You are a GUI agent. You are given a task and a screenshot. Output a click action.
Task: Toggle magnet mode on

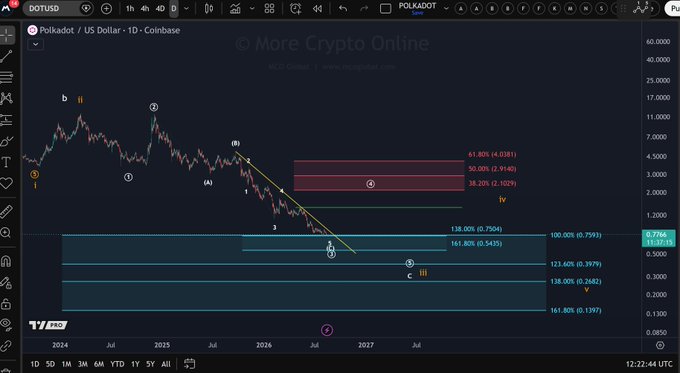tap(6, 262)
